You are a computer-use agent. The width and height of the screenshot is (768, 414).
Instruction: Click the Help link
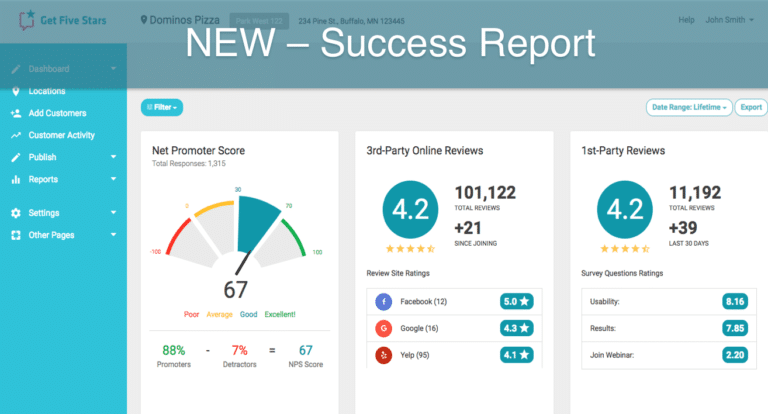pyautogui.click(x=686, y=20)
